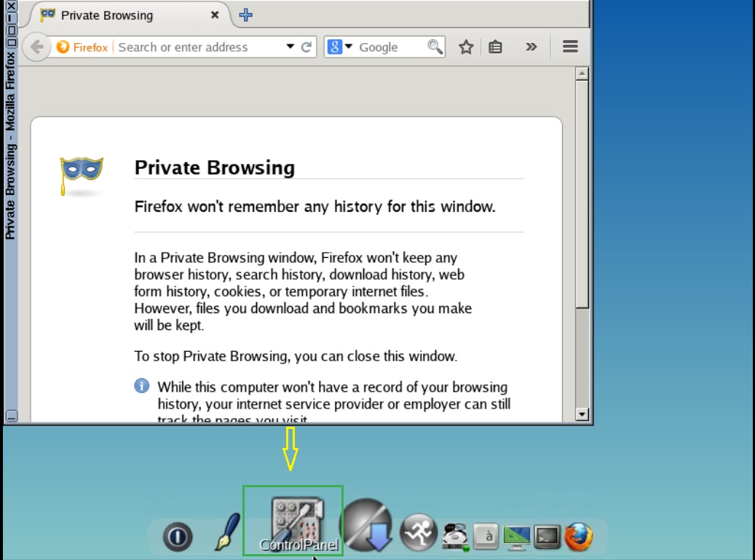The height and width of the screenshot is (560, 755).
Task: Click the vertical scrollbar thumb
Action: tap(582, 194)
